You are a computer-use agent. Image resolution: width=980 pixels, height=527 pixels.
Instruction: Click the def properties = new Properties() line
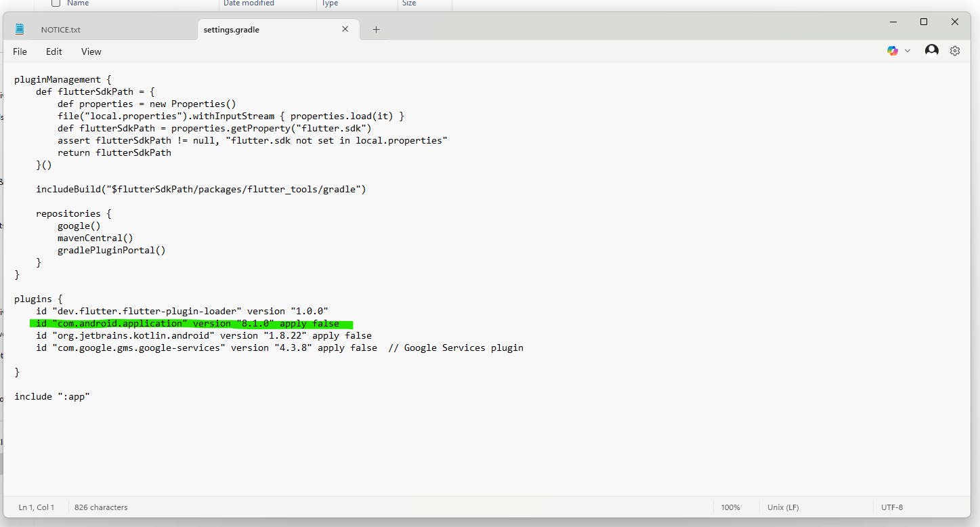(147, 104)
